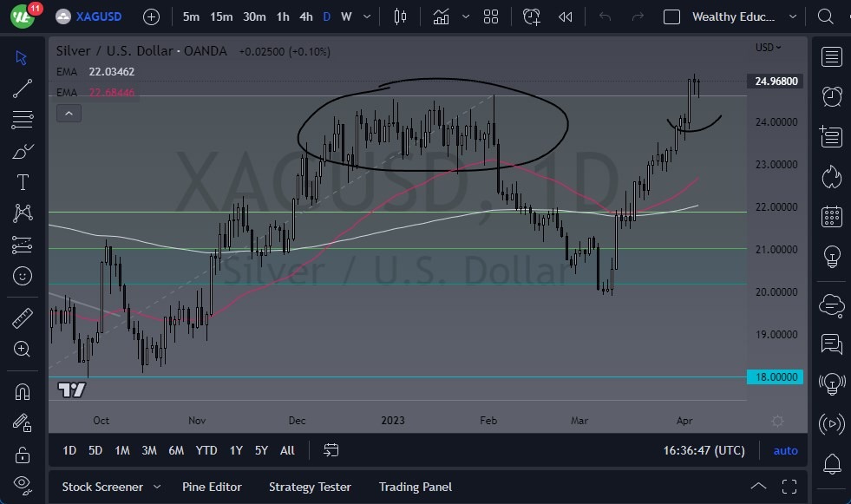
Task: Undo the last chart action
Action: coord(605,16)
